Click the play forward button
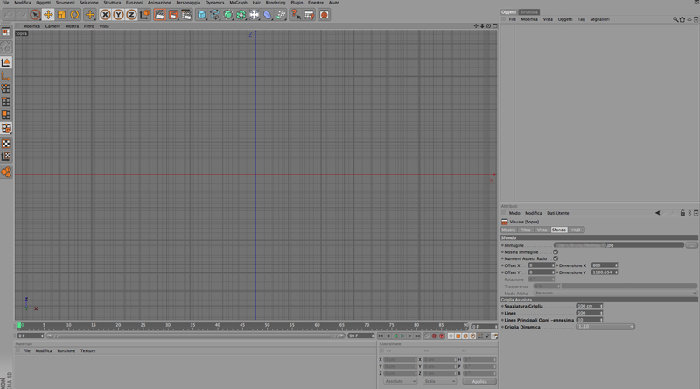The image size is (700, 389). point(403,336)
